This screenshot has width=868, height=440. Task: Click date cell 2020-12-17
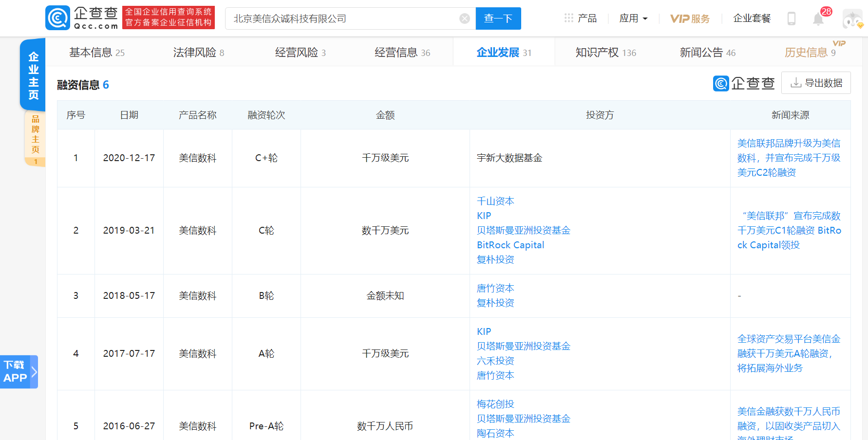[129, 158]
